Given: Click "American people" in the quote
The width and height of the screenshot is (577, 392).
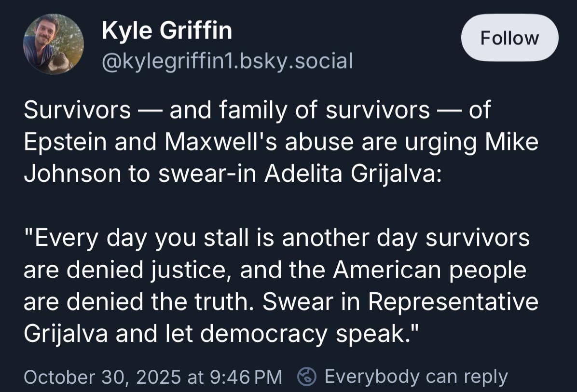Looking at the screenshot, I should 429,270.
